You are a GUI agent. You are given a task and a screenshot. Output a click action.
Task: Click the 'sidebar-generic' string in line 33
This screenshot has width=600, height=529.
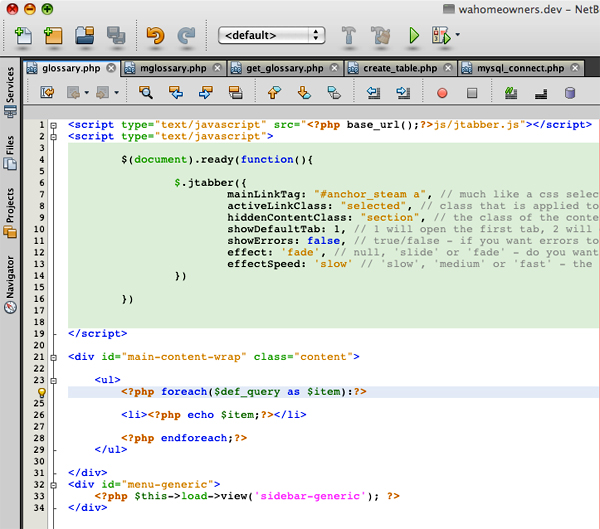310,496
